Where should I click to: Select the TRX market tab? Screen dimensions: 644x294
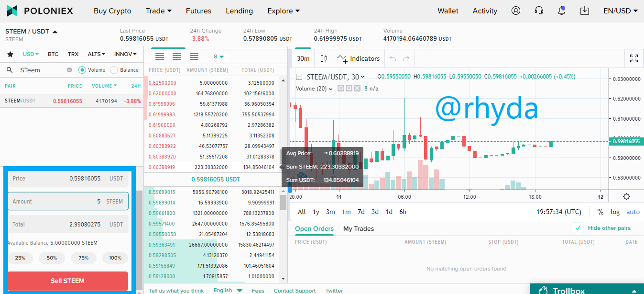(73, 55)
